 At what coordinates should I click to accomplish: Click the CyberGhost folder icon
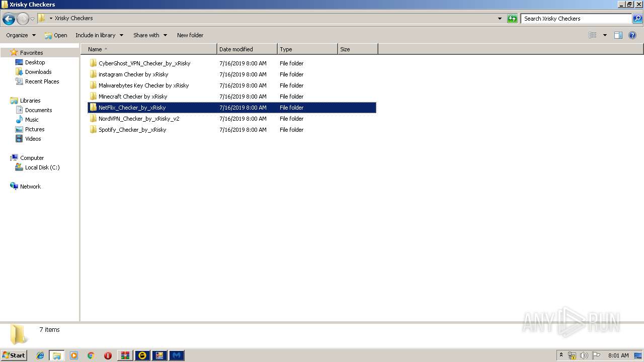coord(93,63)
